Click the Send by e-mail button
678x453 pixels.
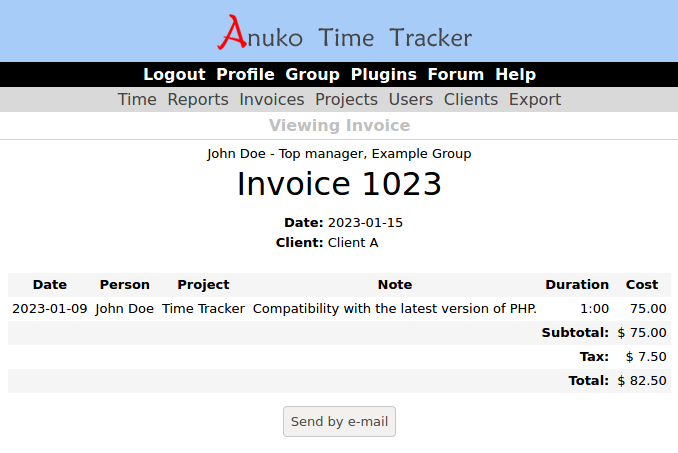339,421
